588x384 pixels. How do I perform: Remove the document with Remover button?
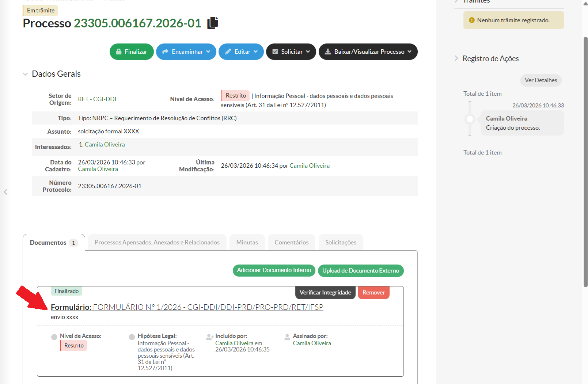[x=373, y=293]
